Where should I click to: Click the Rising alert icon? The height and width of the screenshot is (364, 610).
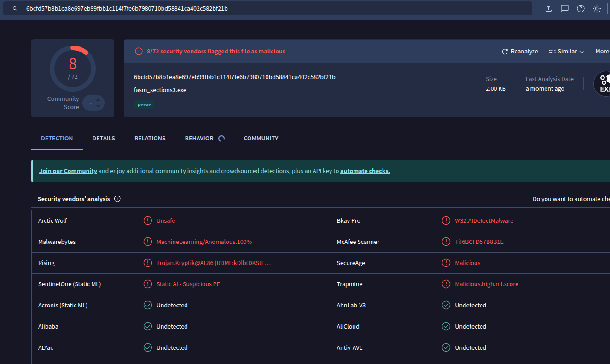pos(147,263)
